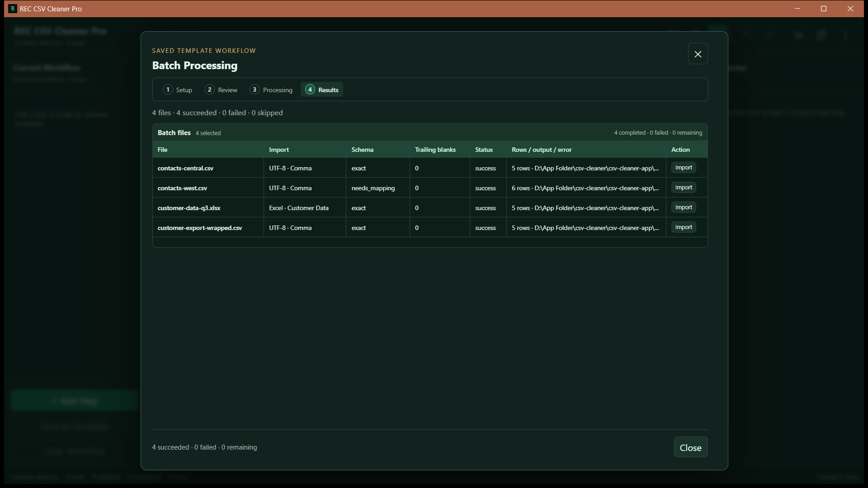Click the '4 selected' batch files label
This screenshot has width=868, height=488.
click(208, 133)
